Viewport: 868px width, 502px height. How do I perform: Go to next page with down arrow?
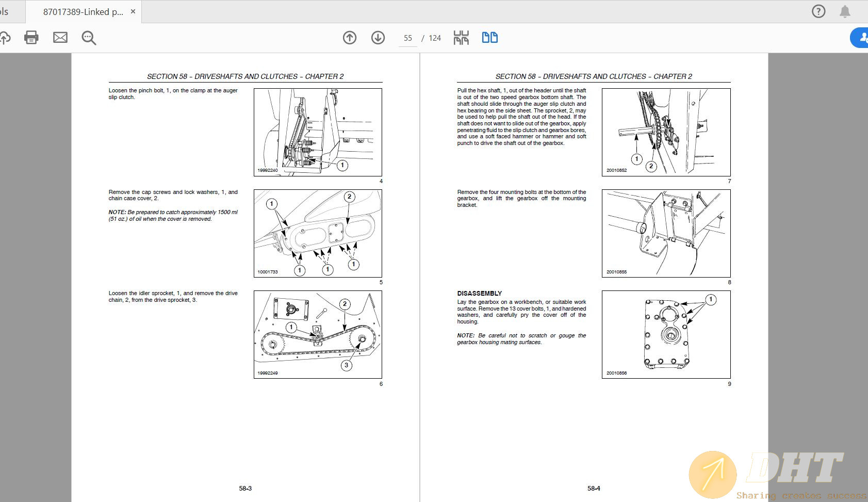coord(378,38)
